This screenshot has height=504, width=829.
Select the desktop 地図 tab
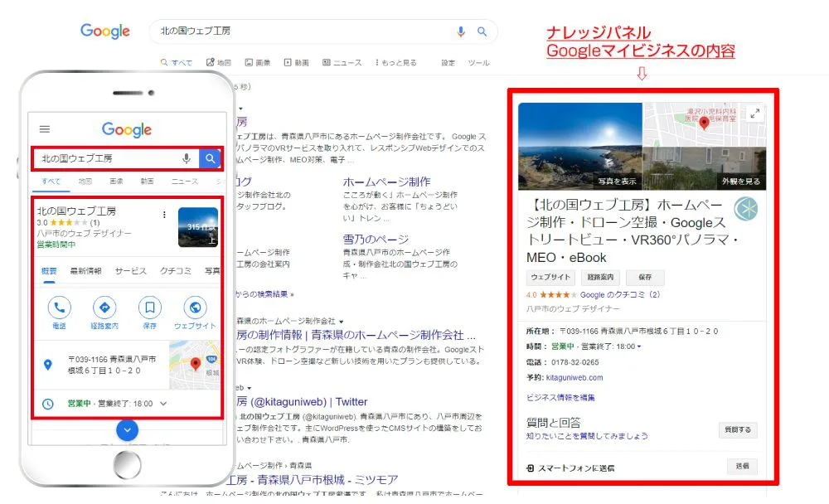219,62
